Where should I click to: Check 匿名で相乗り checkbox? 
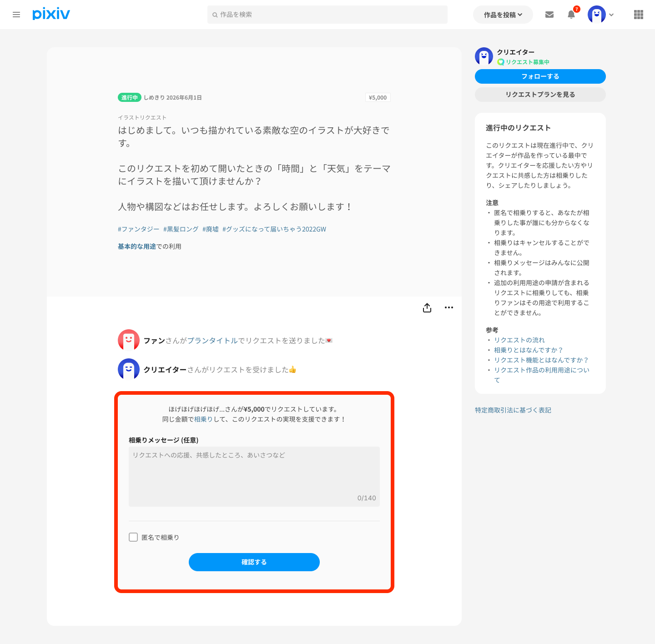(133, 537)
